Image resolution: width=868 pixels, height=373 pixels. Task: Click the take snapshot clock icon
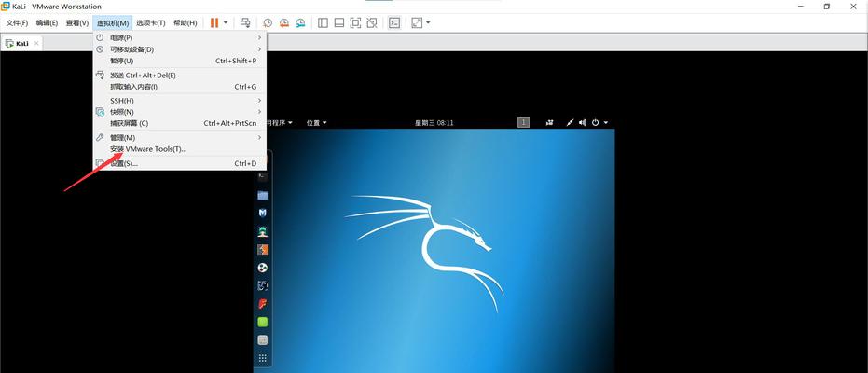coord(268,22)
